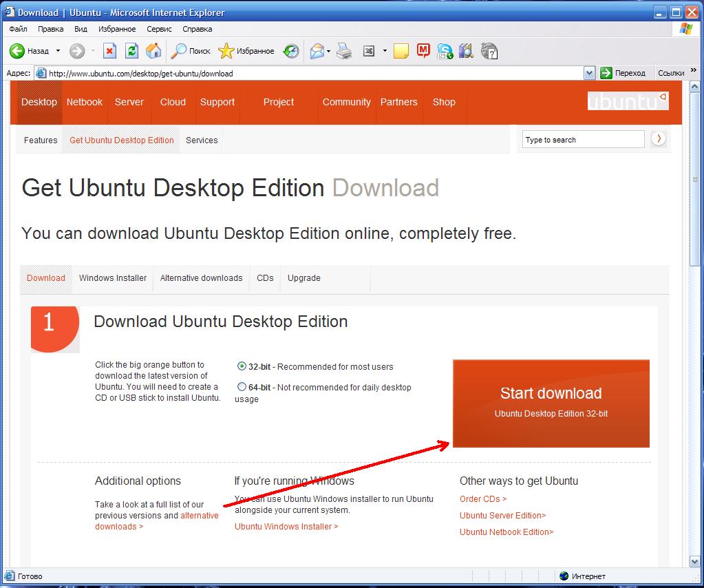This screenshot has width=704, height=588.
Task: Select Community in Ubuntu navigation
Action: click(347, 103)
